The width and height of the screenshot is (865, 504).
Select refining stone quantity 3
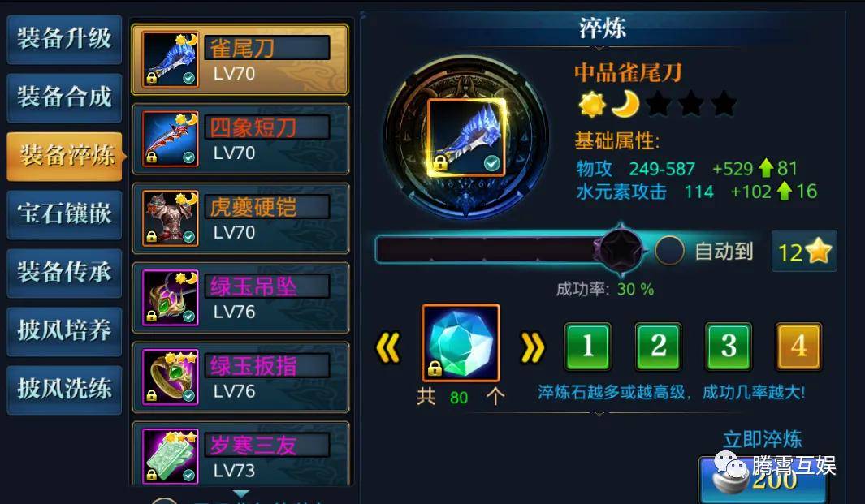(x=729, y=347)
